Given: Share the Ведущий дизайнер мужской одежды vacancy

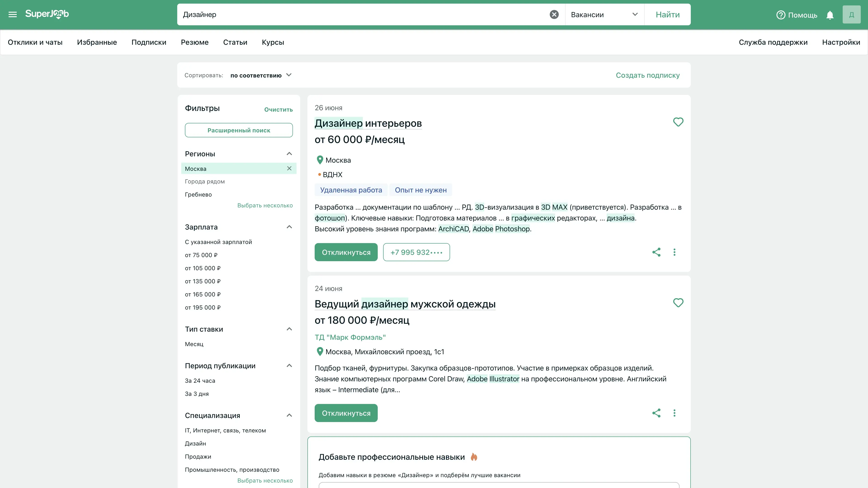Looking at the screenshot, I should (656, 413).
